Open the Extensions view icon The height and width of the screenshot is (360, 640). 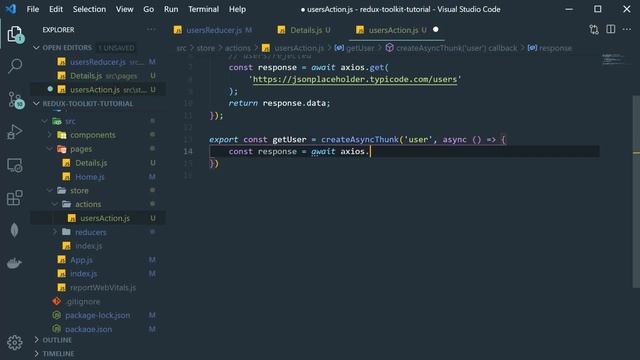(x=15, y=198)
